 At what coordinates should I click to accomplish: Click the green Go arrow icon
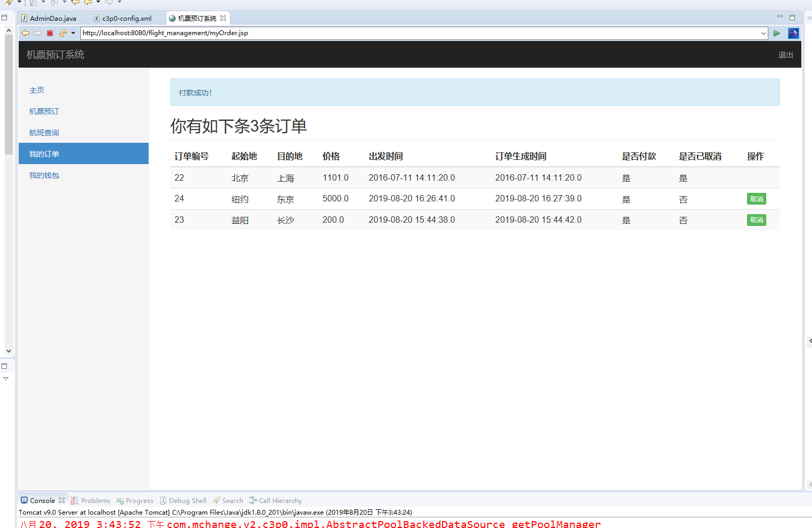pos(777,33)
